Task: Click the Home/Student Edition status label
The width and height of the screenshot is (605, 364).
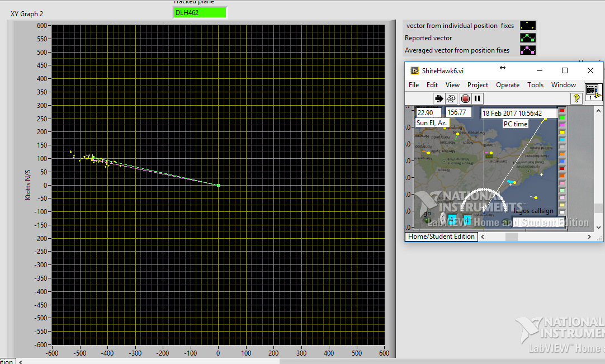Action: (x=441, y=237)
